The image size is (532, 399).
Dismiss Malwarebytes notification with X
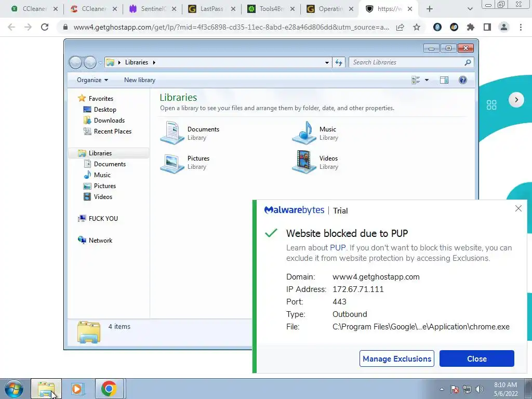pos(518,208)
